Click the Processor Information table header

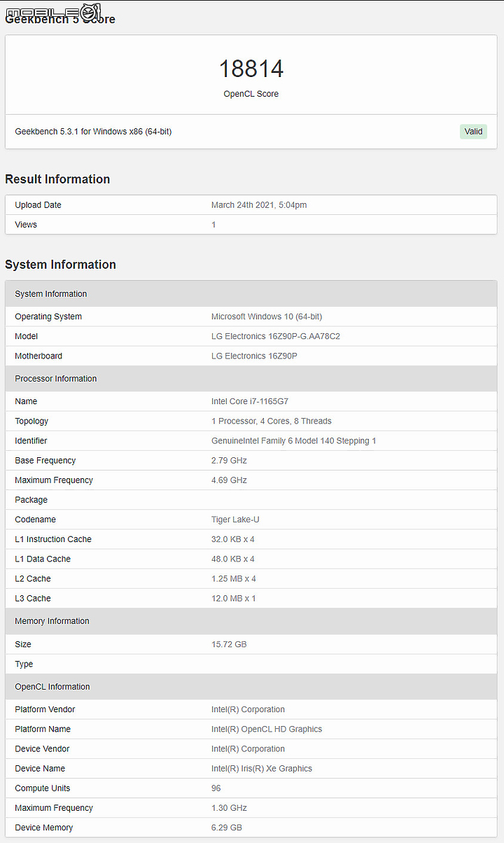[x=56, y=379]
